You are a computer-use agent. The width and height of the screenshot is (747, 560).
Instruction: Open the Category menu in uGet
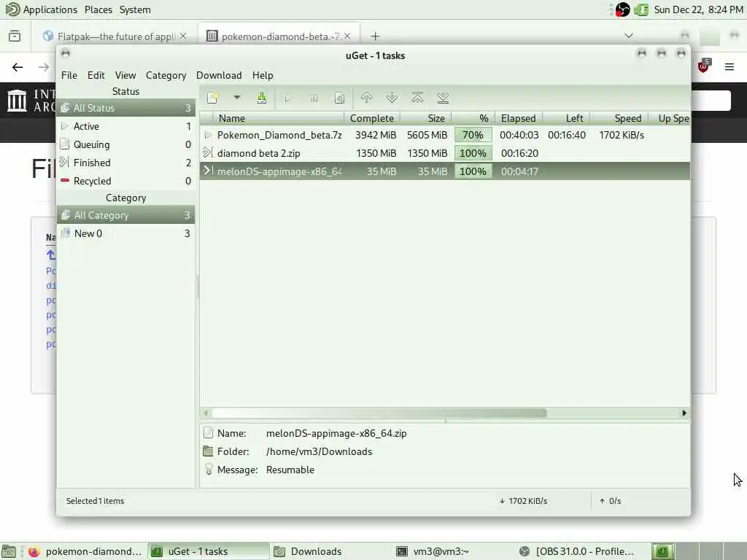point(166,75)
